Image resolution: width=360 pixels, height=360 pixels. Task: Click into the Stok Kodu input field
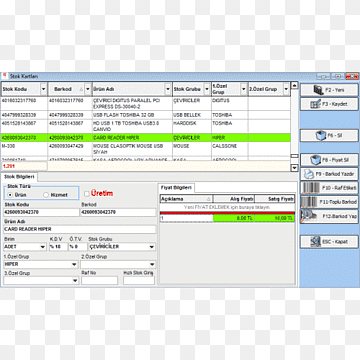pos(41,212)
